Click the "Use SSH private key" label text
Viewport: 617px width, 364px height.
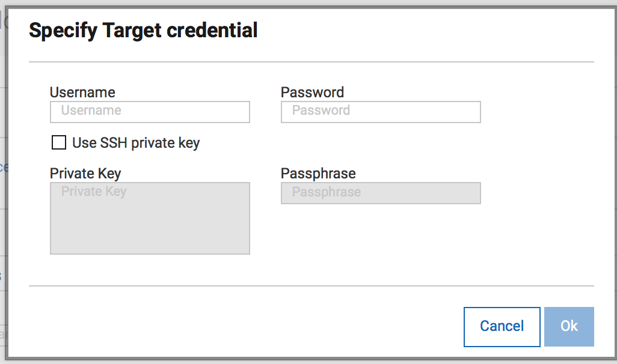136,143
